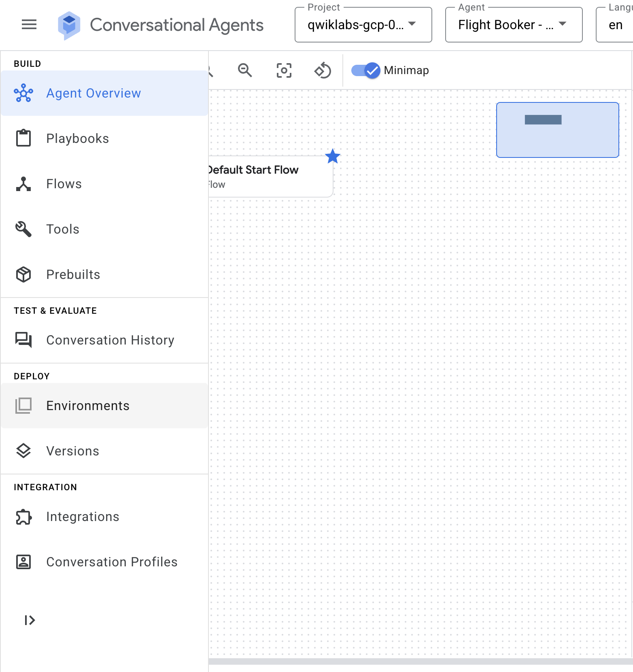Navigate to Prebuilts
Image resolution: width=633 pixels, height=672 pixels.
point(104,274)
